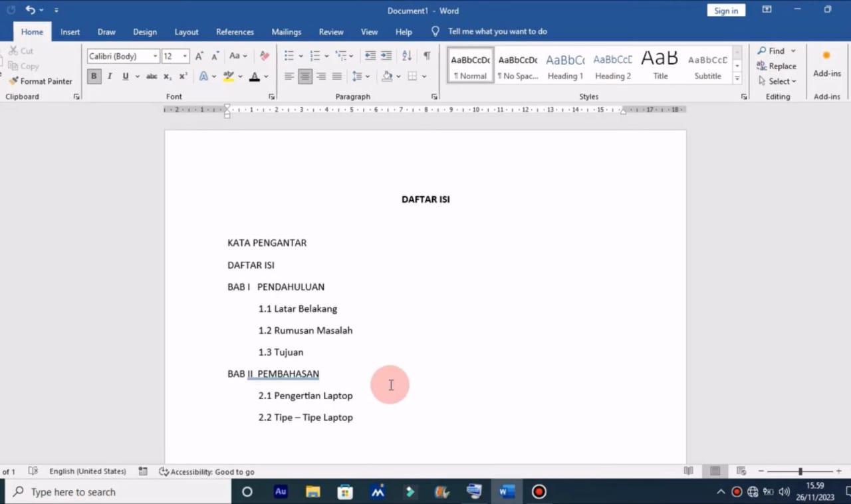Viewport: 851px width, 504px height.
Task: Toggle Superscript formatting
Action: (x=183, y=76)
